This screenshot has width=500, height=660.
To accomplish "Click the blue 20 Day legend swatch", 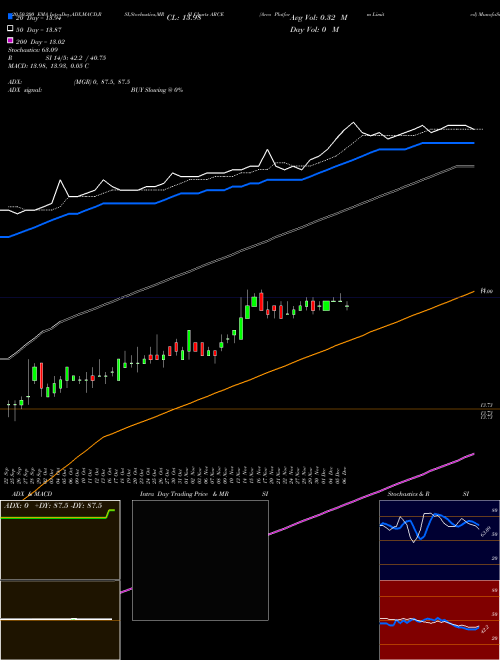I will coord(11,17).
